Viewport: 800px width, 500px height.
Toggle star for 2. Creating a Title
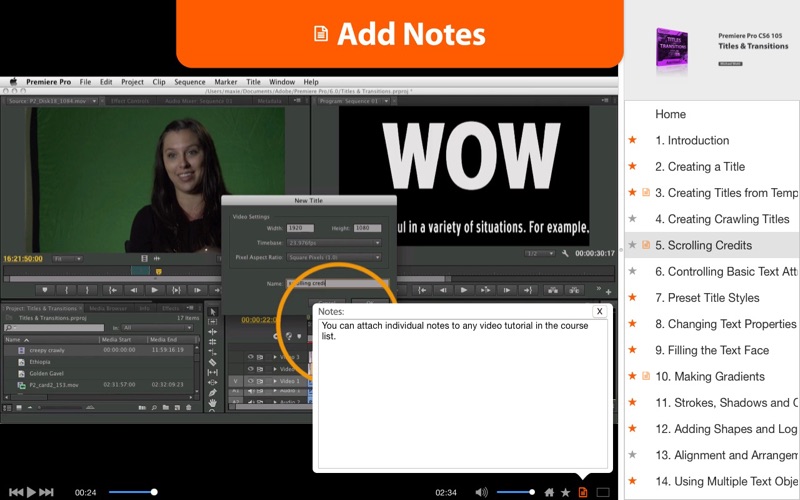click(633, 166)
